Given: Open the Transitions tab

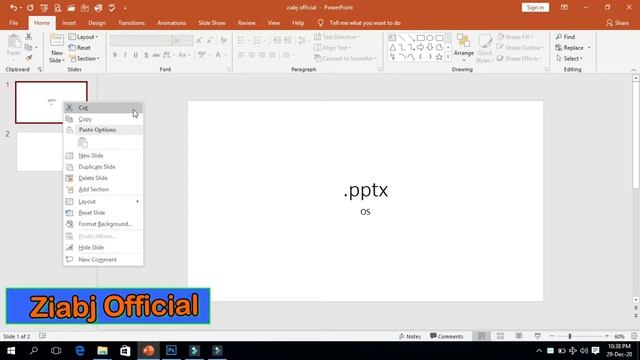Looking at the screenshot, I should [x=131, y=23].
